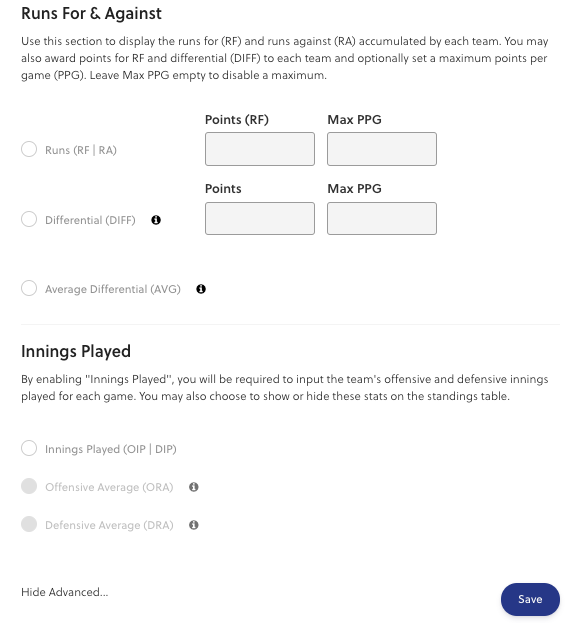Click the Runs (RF | RA) label text
579x623 pixels.
pyautogui.click(x=81, y=150)
